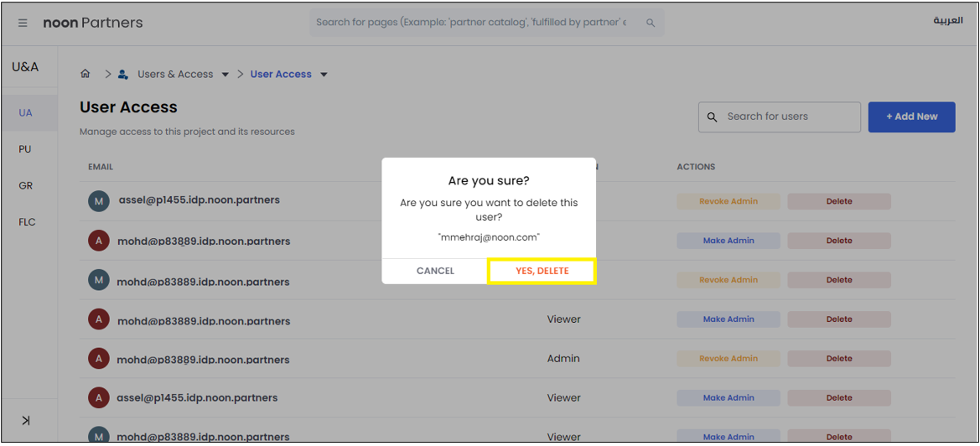Click the search magnifier in top bar
This screenshot has height=446, width=980.
pos(651,23)
